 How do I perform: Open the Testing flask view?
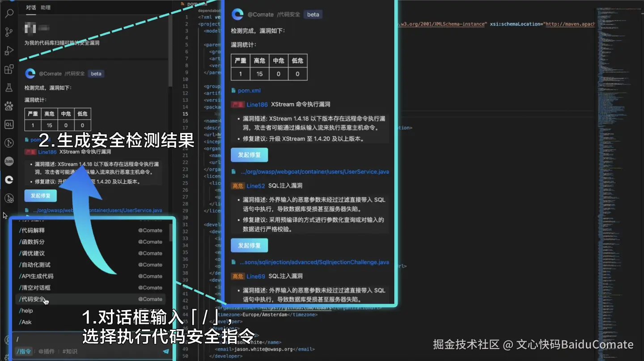[x=9, y=88]
